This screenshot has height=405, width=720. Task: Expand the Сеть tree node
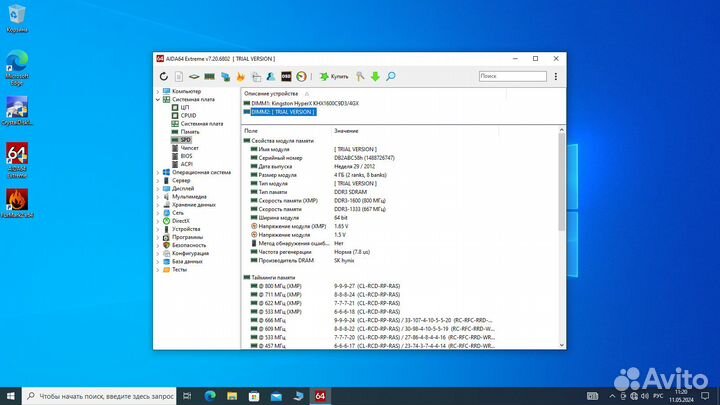158,213
